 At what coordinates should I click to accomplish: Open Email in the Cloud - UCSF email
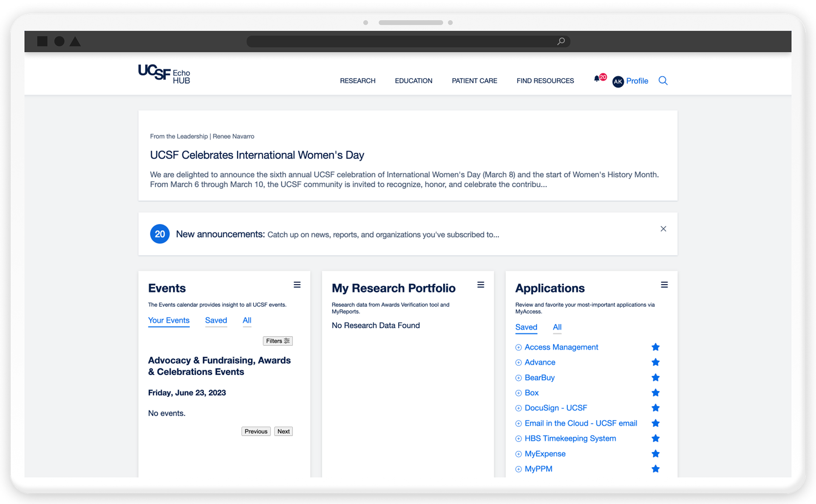pos(581,423)
